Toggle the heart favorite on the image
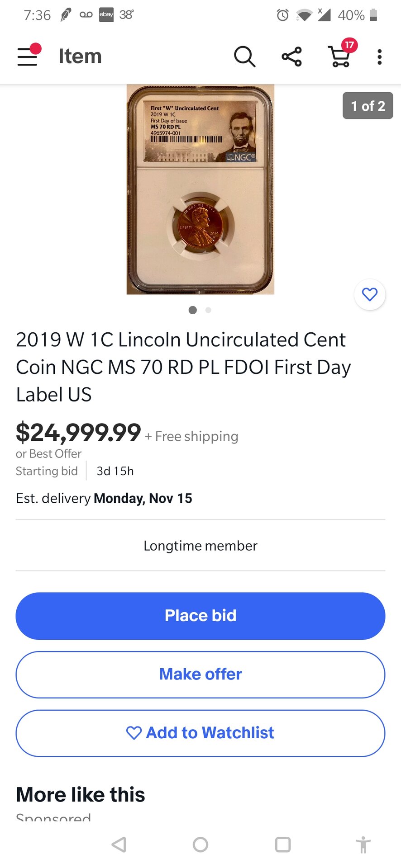401x868 pixels. [x=370, y=295]
